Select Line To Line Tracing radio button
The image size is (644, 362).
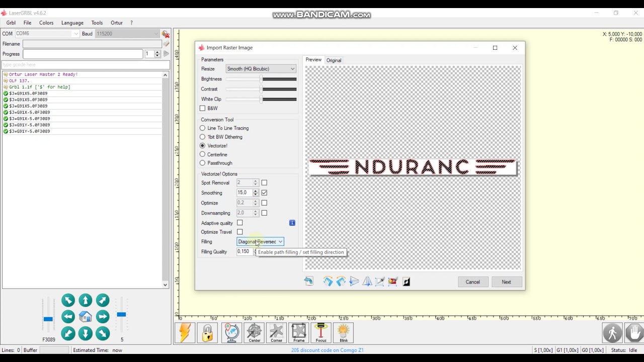point(202,128)
